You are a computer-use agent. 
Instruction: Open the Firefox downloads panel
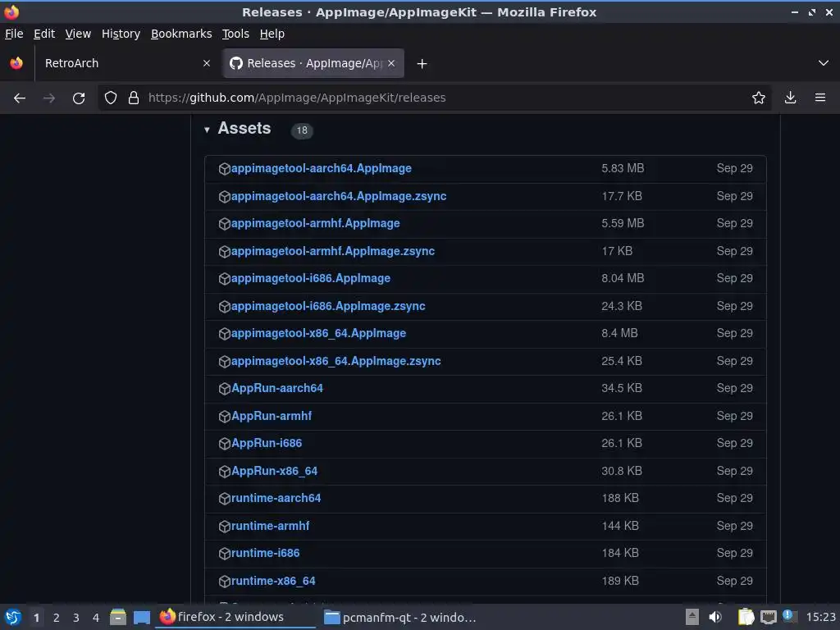790,98
